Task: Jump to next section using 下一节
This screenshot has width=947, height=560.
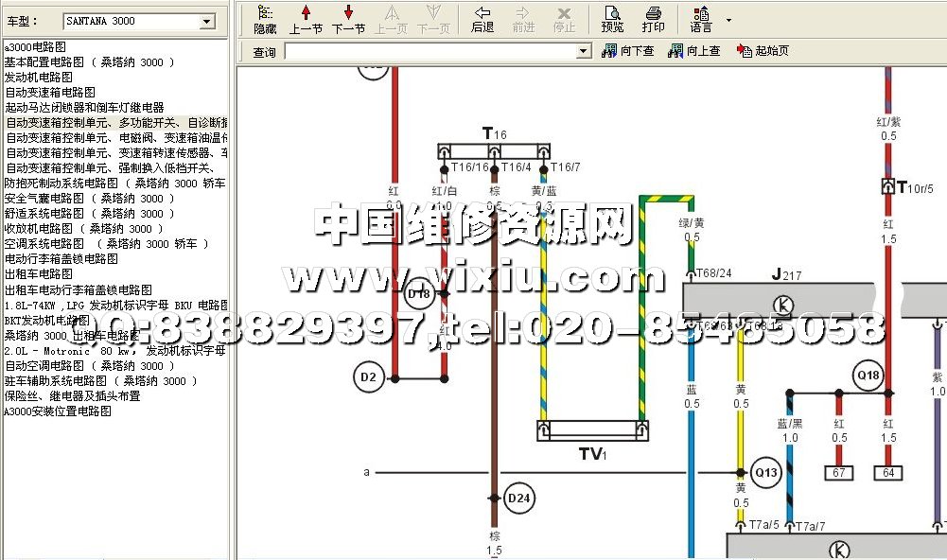Action: [348, 18]
